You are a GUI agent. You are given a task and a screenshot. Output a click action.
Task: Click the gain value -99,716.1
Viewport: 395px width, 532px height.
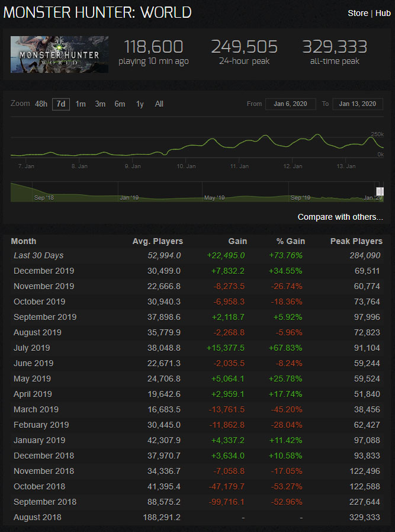coord(227,502)
